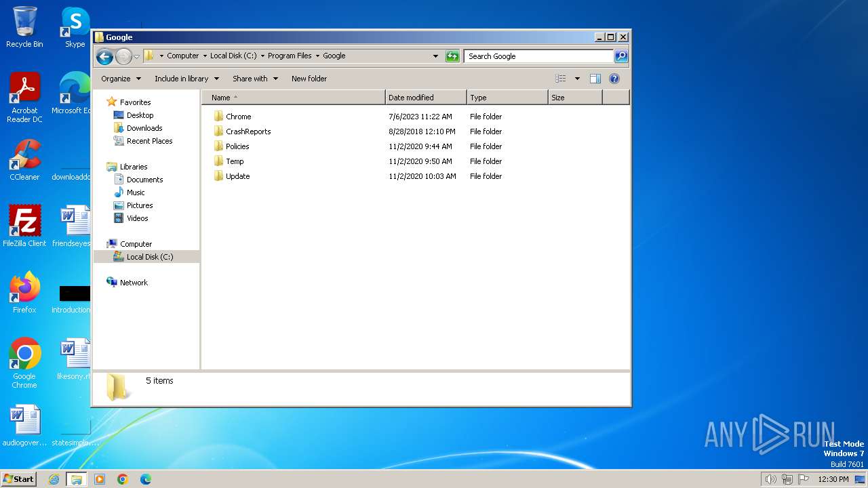Click the Start button

coord(18,479)
